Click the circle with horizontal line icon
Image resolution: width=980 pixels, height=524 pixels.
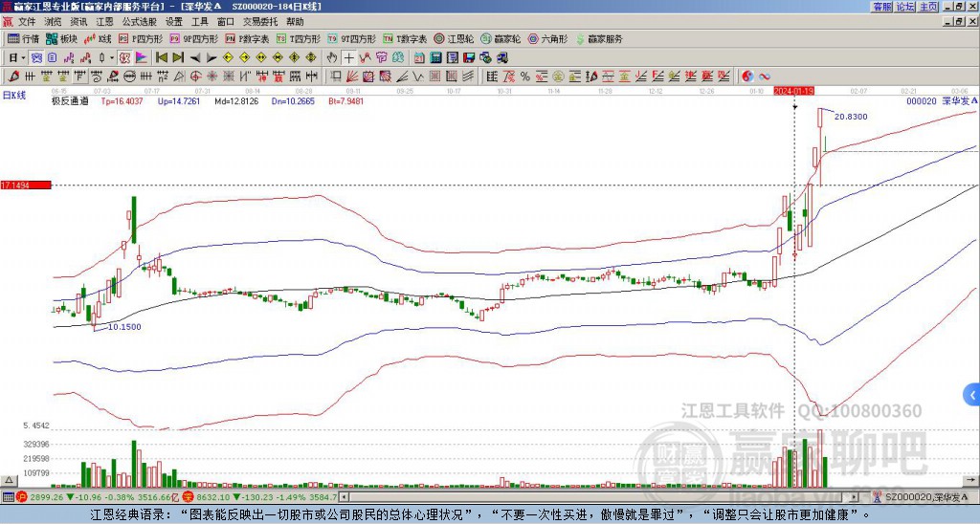[x=129, y=76]
